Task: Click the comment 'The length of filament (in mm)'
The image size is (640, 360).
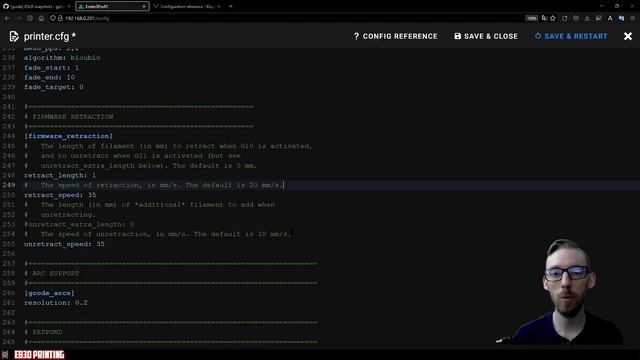Action: 168,146
